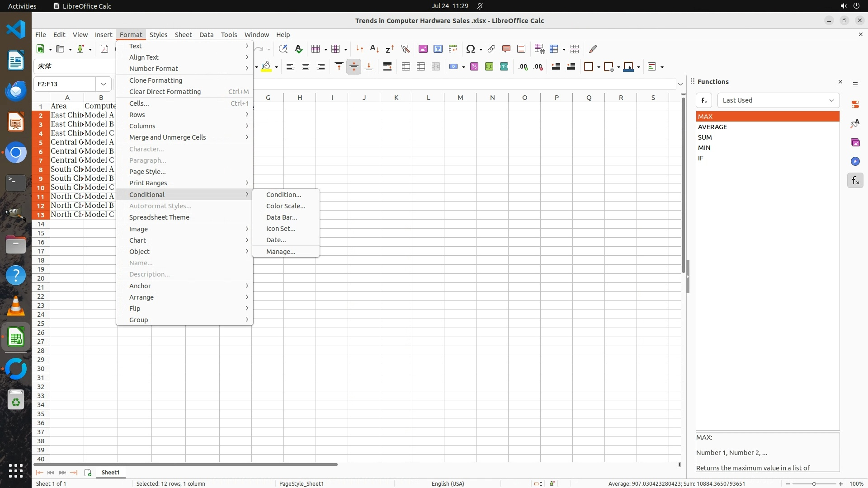Click the Insert Hyperlink icon
Image resolution: width=868 pixels, height=488 pixels.
[491, 49]
